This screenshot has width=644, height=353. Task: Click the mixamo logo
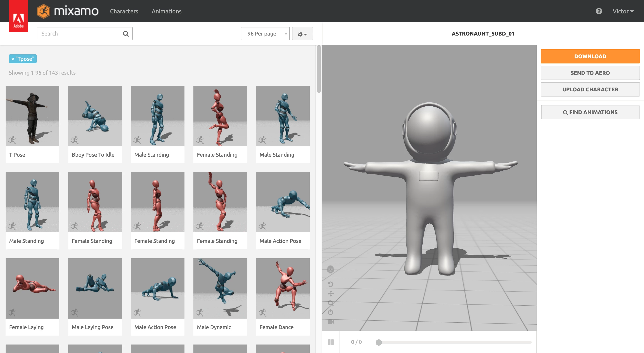coord(68,11)
